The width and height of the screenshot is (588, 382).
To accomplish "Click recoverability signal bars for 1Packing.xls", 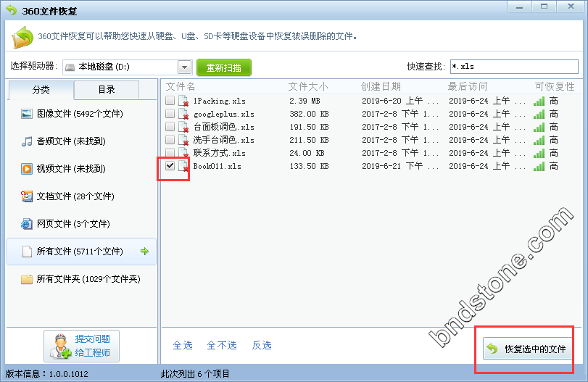I will [539, 101].
